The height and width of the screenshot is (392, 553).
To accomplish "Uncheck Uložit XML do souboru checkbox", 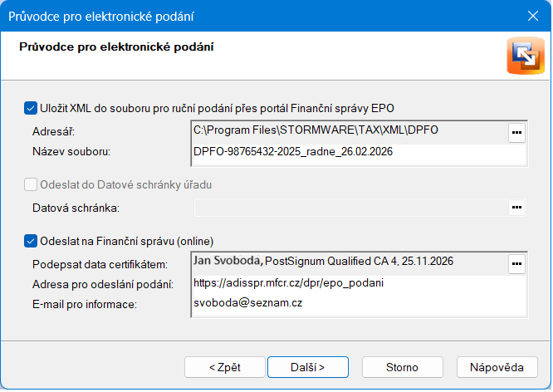I will [x=31, y=108].
